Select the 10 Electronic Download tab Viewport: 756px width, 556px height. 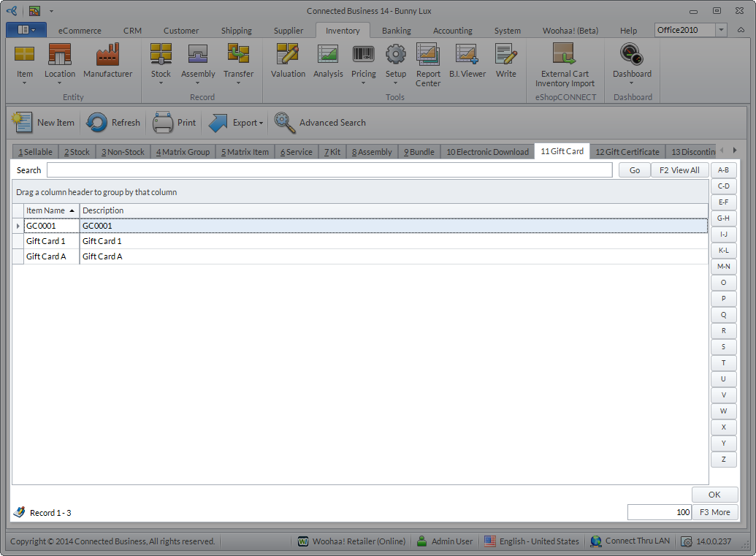[487, 152]
